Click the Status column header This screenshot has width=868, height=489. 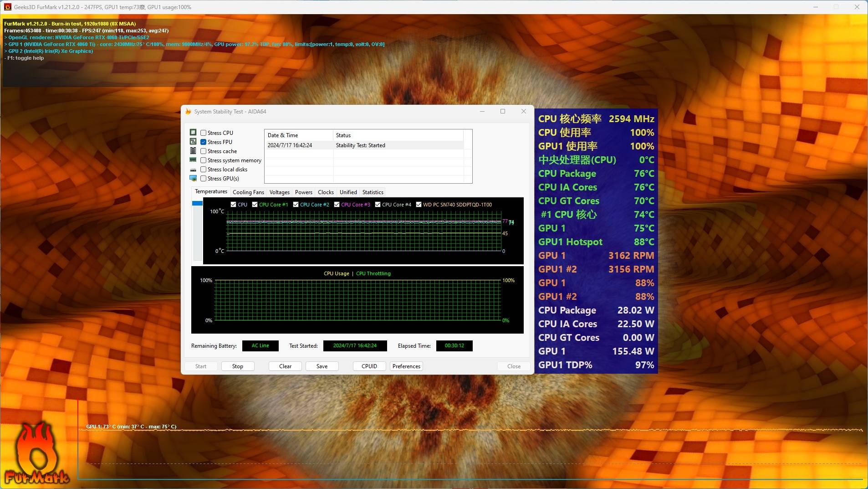pyautogui.click(x=398, y=135)
